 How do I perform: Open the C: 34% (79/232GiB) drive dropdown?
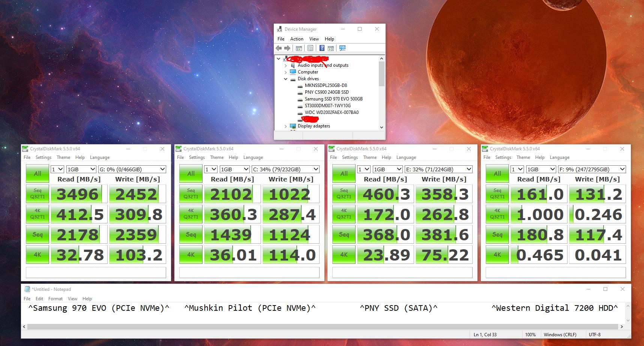pyautogui.click(x=285, y=169)
